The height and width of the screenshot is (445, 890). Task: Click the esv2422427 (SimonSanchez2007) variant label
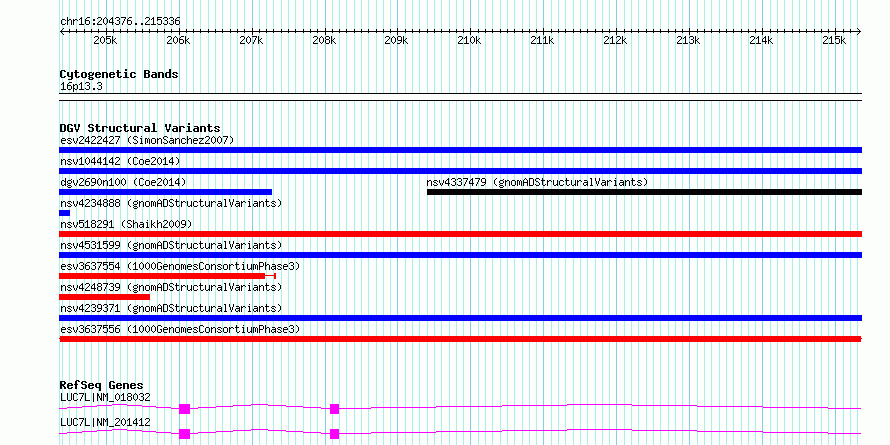coord(147,140)
